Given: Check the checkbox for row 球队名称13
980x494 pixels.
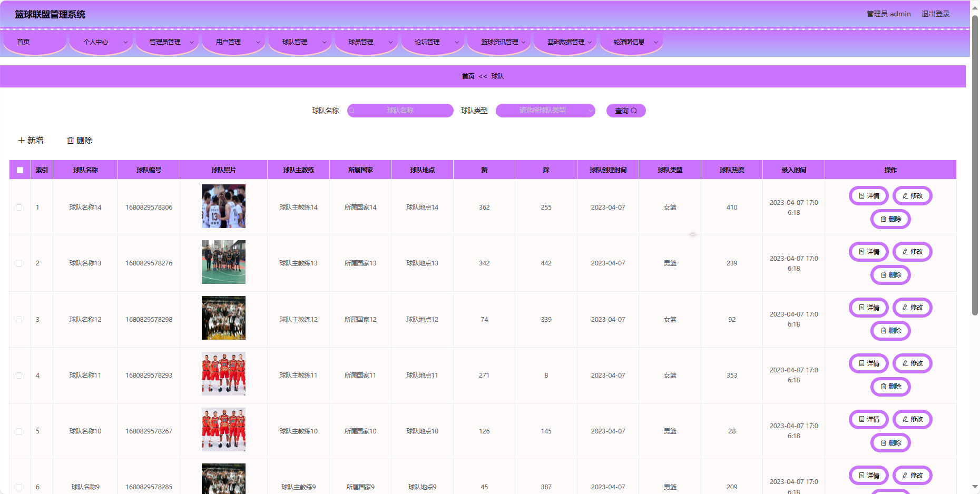Looking at the screenshot, I should tap(19, 263).
